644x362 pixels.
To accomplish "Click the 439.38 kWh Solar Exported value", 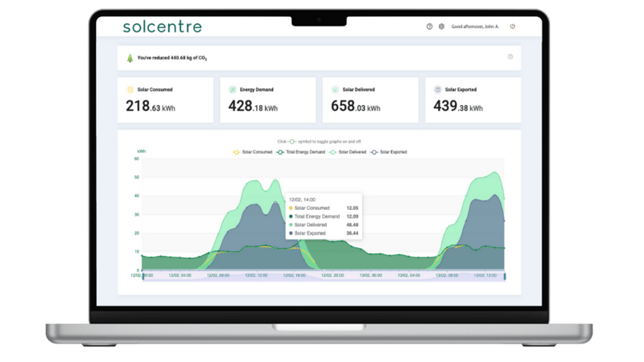I will pyautogui.click(x=458, y=106).
